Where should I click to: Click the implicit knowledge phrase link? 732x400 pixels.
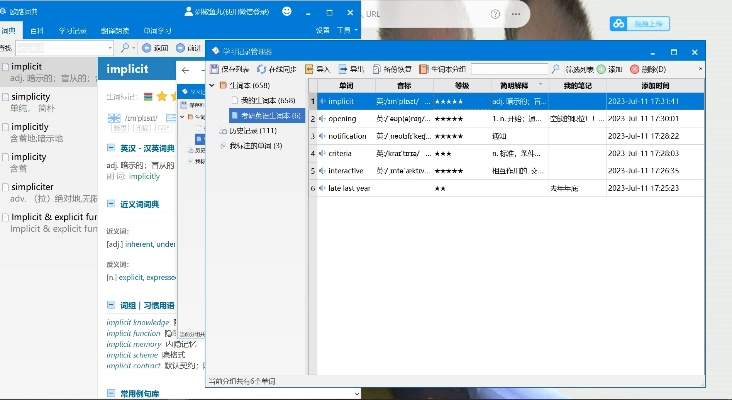pyautogui.click(x=138, y=322)
